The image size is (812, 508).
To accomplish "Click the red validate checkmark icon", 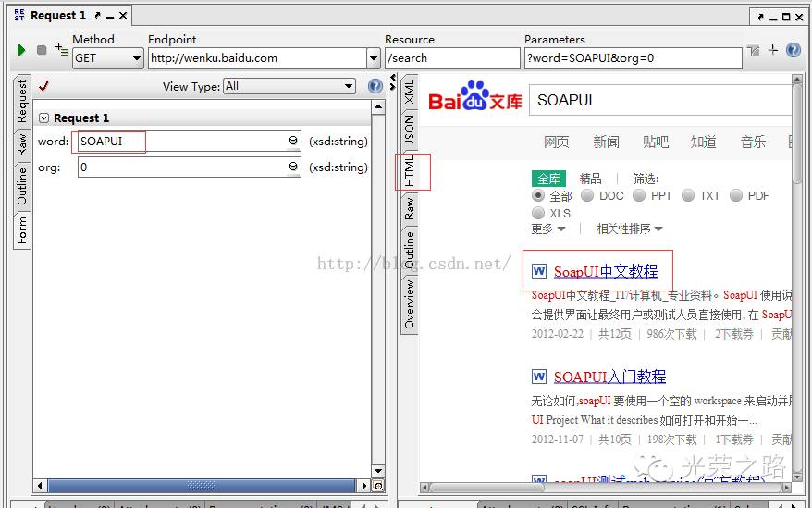I will click(43, 86).
